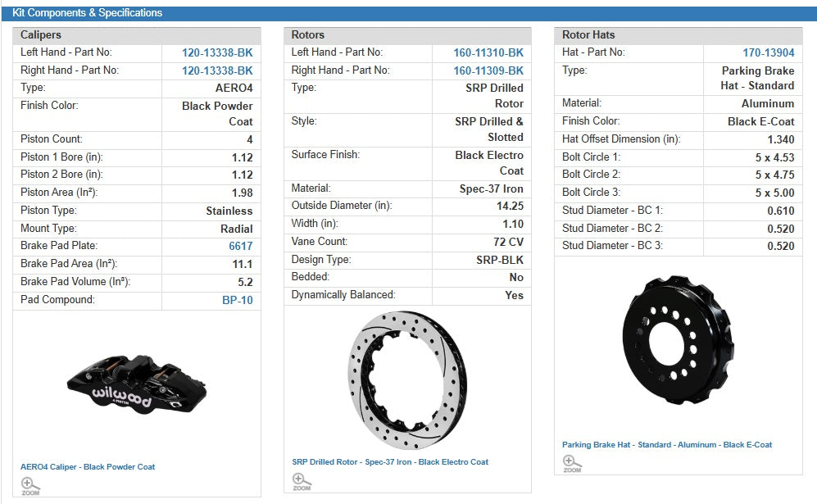
Task: Click the zoom icon under the rotor hat image
Action: [572, 464]
